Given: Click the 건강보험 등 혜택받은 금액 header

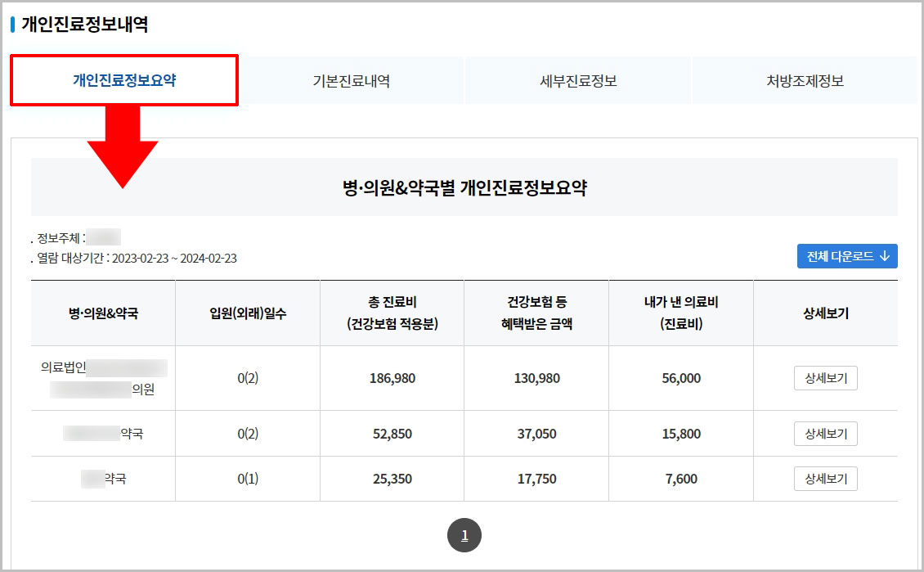Looking at the screenshot, I should pyautogui.click(x=536, y=312).
